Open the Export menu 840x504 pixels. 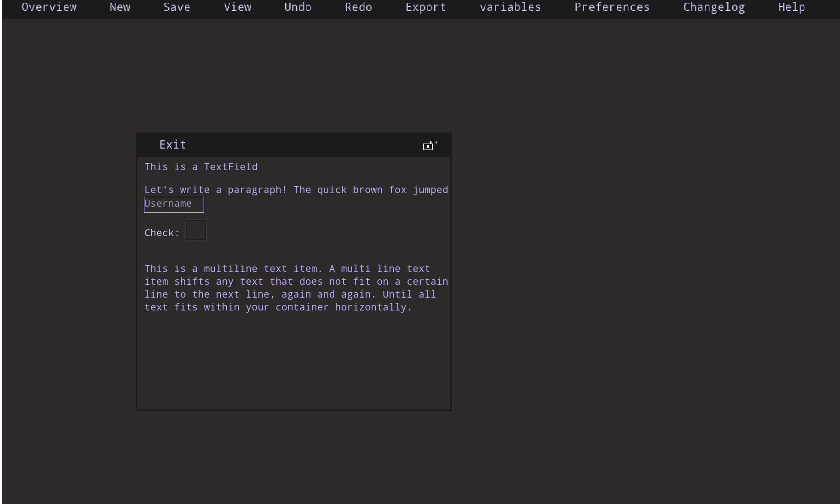(x=426, y=7)
